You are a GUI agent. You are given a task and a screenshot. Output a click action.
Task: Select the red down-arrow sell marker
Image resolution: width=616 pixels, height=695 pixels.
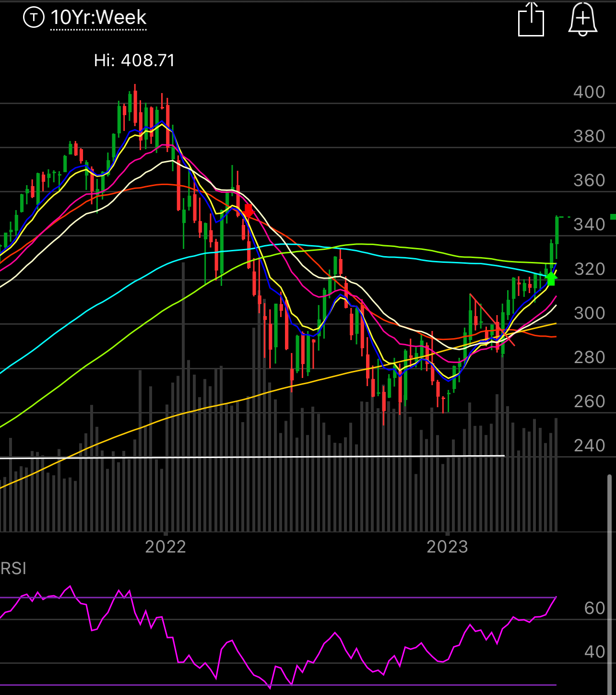point(249,210)
